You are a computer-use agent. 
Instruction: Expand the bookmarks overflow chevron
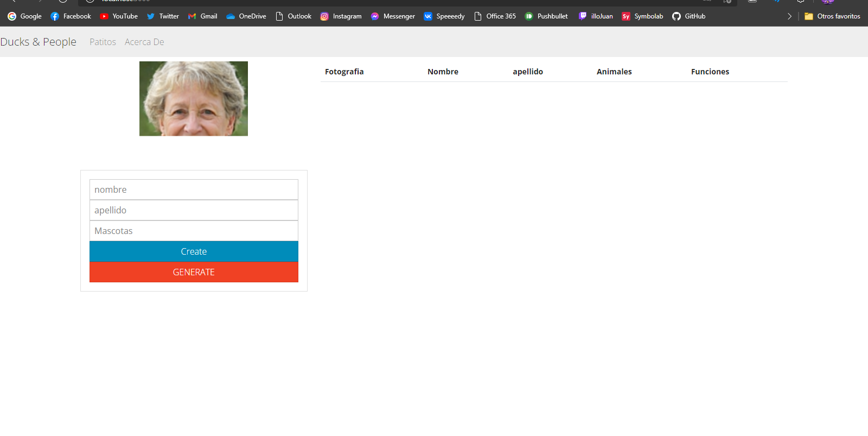click(789, 16)
